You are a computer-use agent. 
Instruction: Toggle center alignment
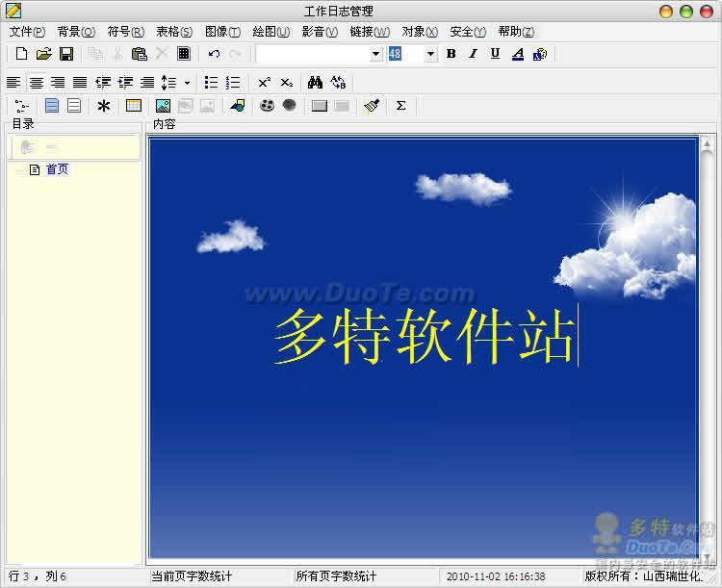click(x=36, y=83)
